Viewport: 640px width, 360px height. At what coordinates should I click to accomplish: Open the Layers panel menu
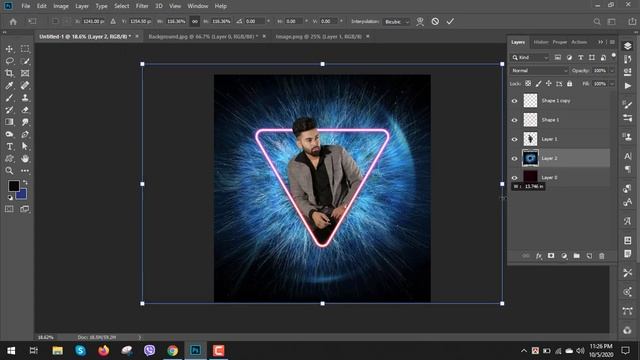pos(612,42)
